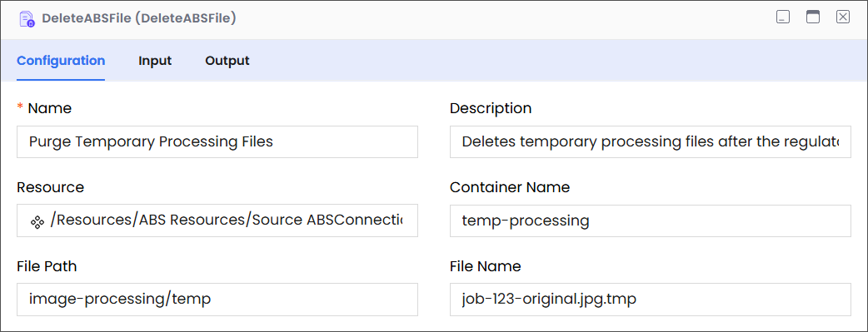Maximize the DeleteABSFile dialog
Image resolution: width=868 pixels, height=332 pixels.
813,17
